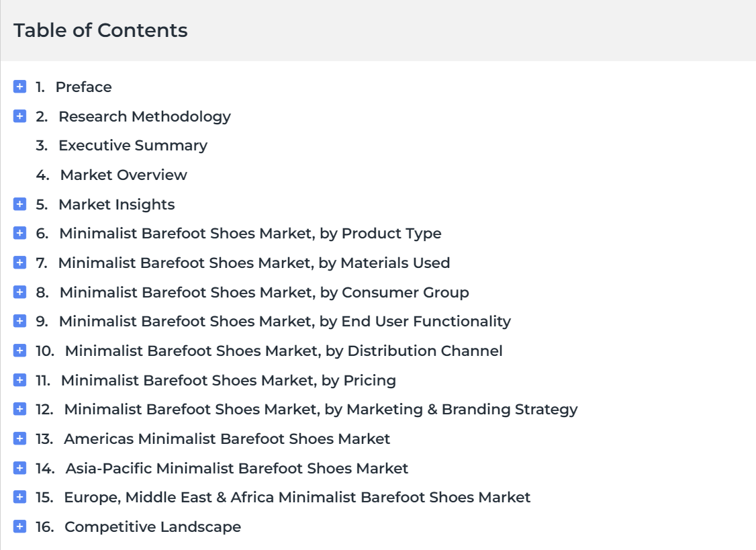Expand the Market Insights plus icon

pos(19,204)
